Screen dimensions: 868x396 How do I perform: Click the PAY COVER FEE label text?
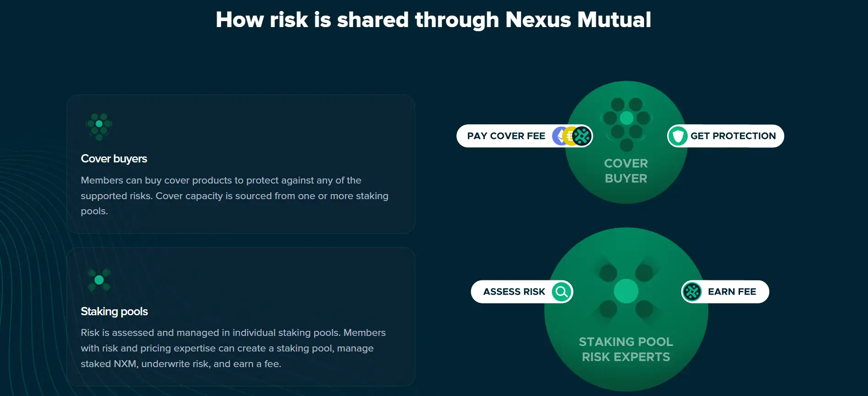point(506,136)
